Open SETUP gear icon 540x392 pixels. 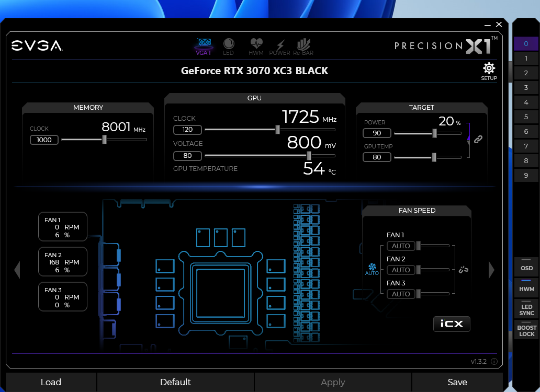tap(489, 72)
